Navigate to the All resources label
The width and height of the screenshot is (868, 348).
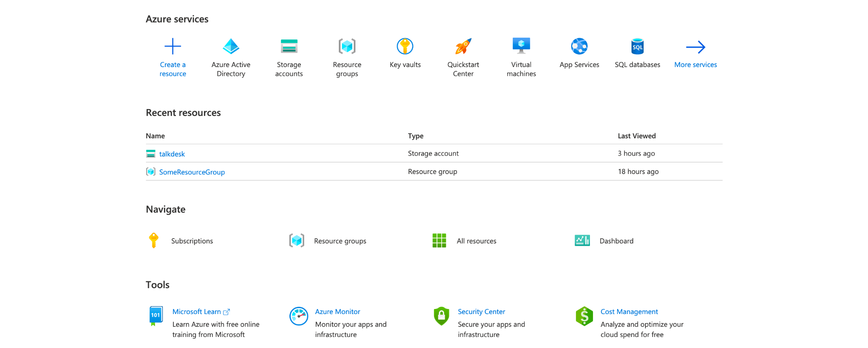coord(476,241)
